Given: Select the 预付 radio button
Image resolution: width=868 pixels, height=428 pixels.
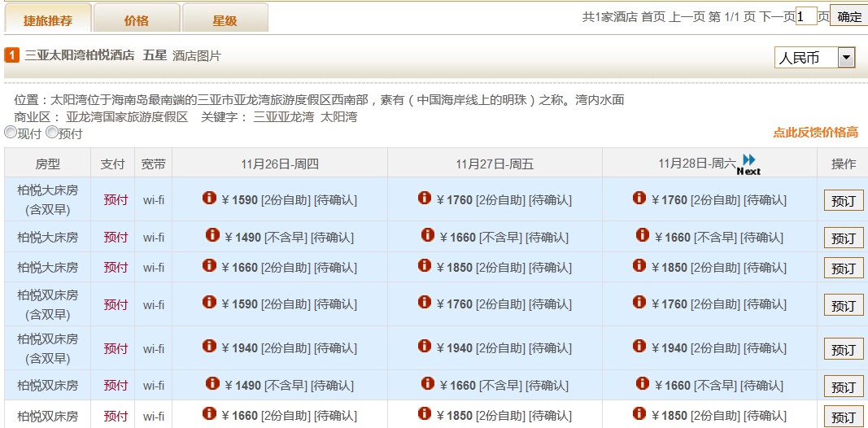Looking at the screenshot, I should tap(52, 132).
